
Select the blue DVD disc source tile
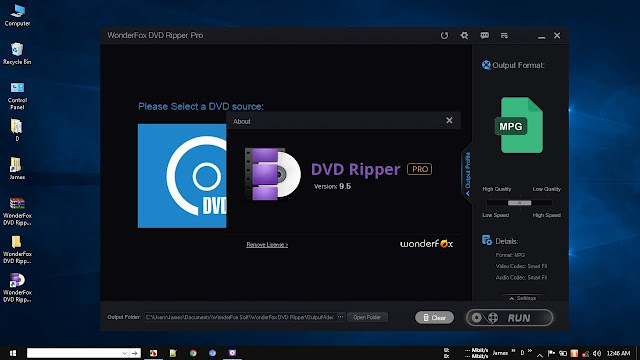pos(182,176)
